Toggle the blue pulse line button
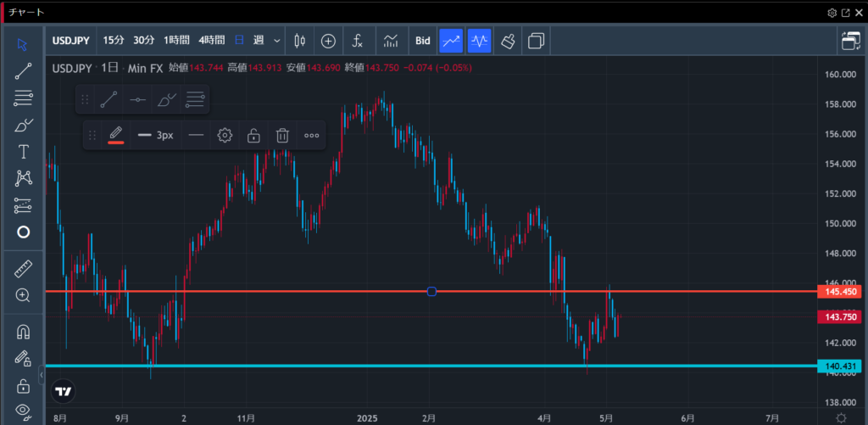Screen dimensions: 868x425 (480, 41)
